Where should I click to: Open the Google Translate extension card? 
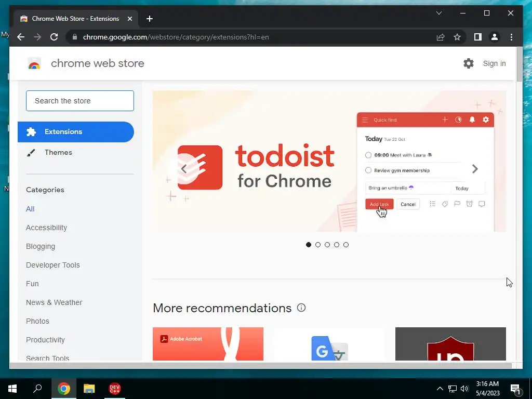[329, 344]
